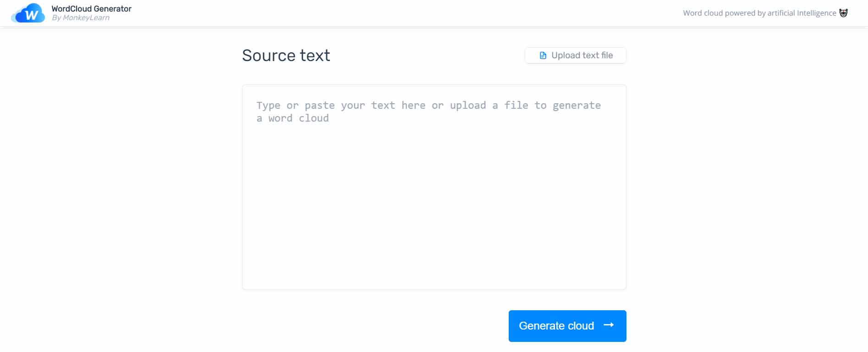Click the 'WordCloud Generator' title text

[x=92, y=9]
